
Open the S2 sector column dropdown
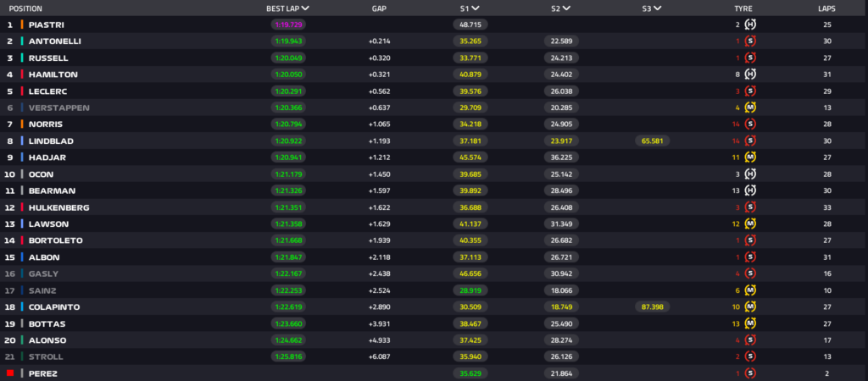[566, 8]
